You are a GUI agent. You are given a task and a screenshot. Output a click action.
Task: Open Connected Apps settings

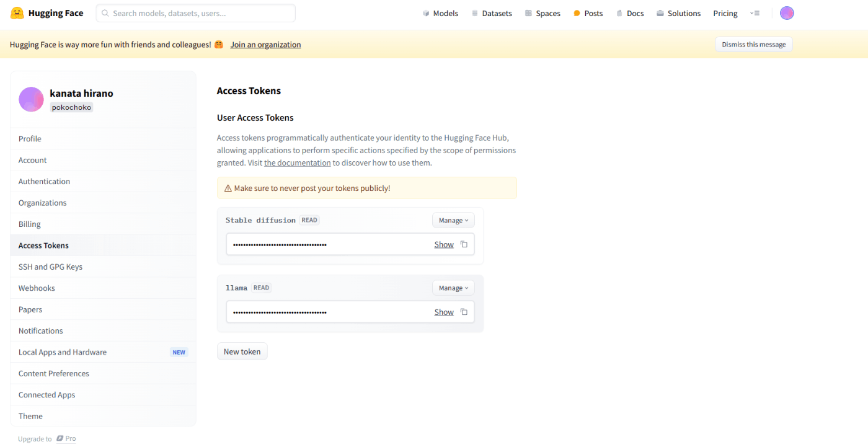pyautogui.click(x=103, y=395)
